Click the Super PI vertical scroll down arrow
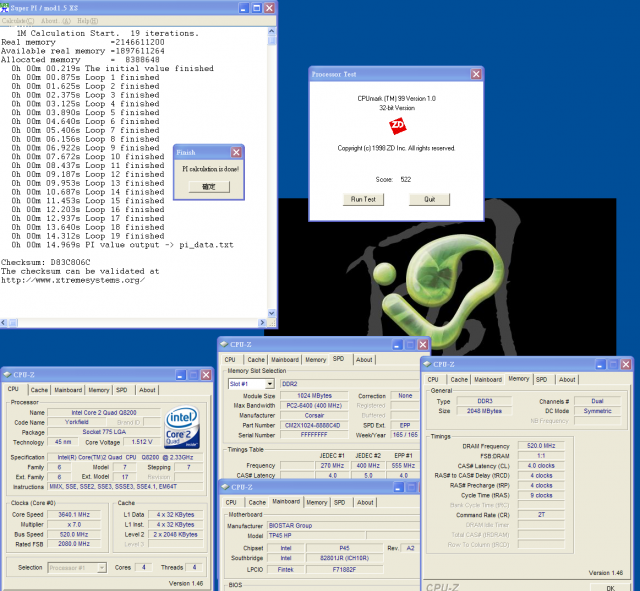The width and height of the screenshot is (640, 591). pyautogui.click(x=272, y=313)
